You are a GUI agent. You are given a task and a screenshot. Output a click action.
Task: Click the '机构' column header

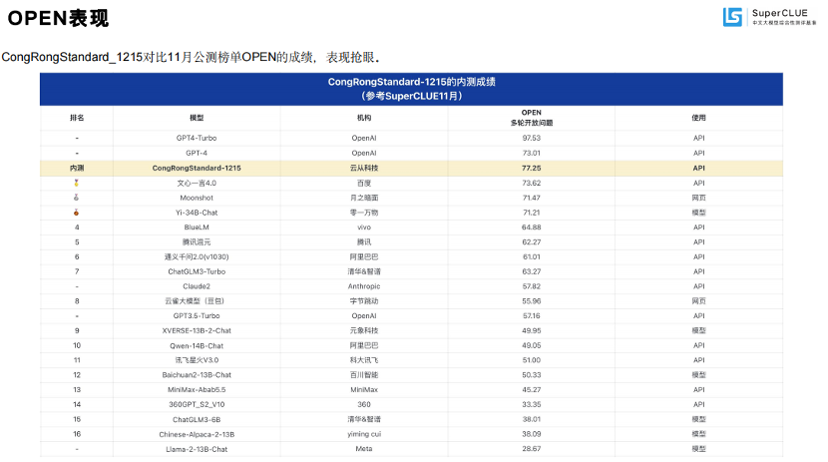tap(364, 118)
